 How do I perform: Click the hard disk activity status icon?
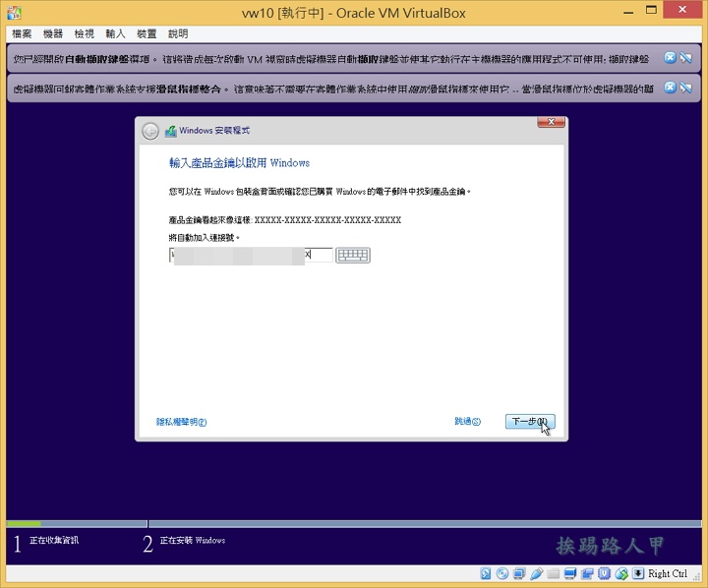coord(486,573)
